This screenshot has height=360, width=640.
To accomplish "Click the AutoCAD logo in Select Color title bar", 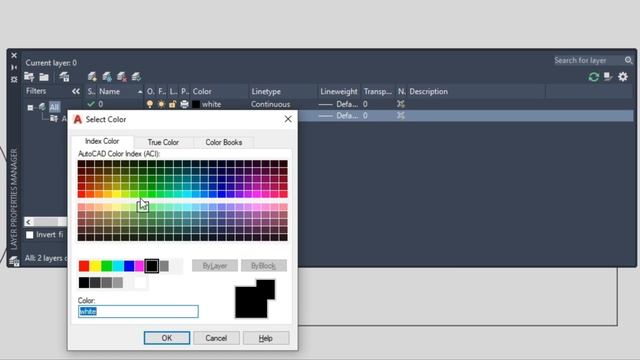I will tap(78, 119).
